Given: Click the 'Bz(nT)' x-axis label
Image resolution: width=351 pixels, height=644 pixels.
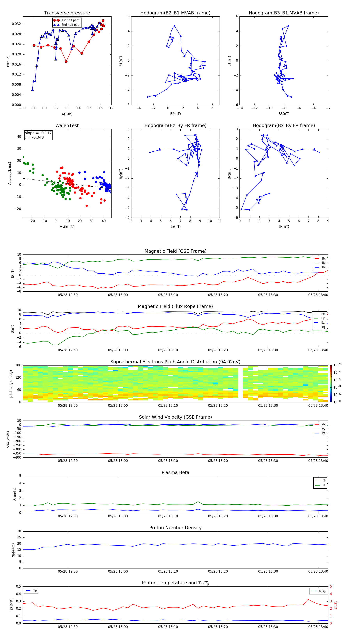Looking at the screenshot, I should point(175,227).
